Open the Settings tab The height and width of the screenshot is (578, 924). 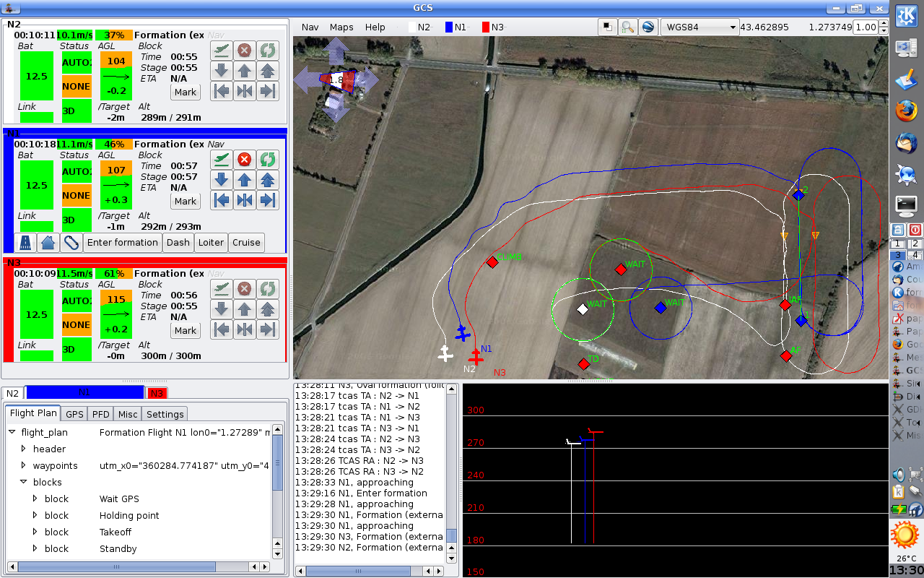point(165,414)
